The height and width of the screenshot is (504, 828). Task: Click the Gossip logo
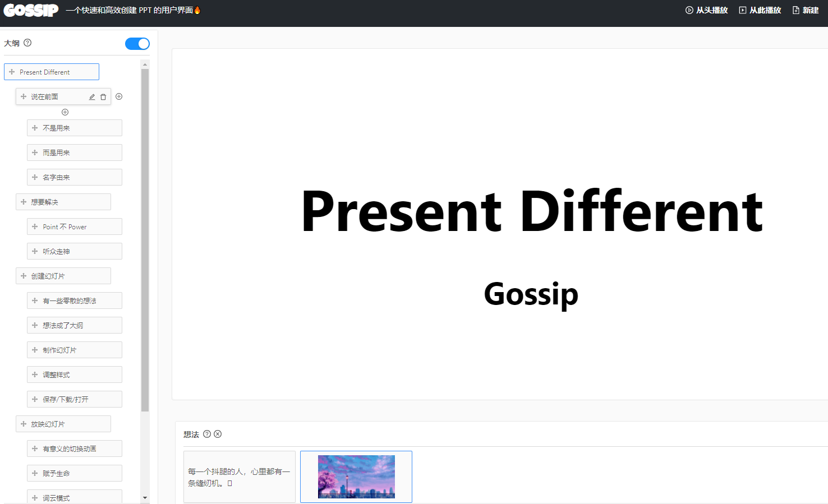point(31,10)
